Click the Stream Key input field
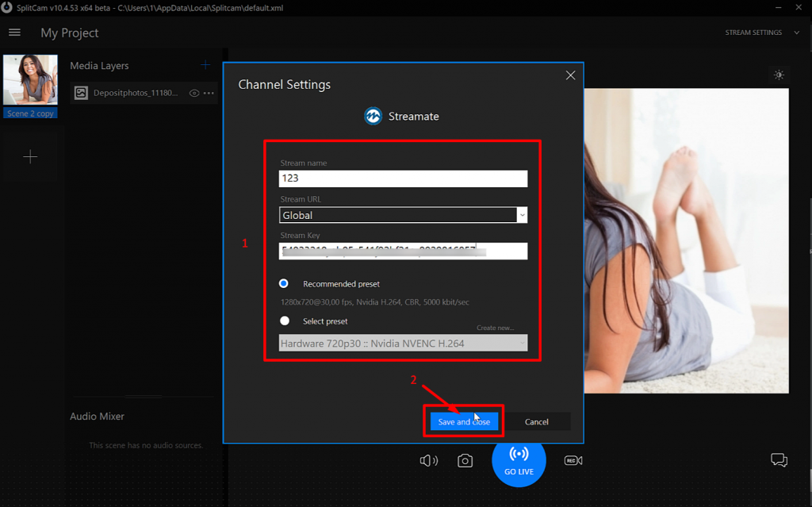 [403, 251]
